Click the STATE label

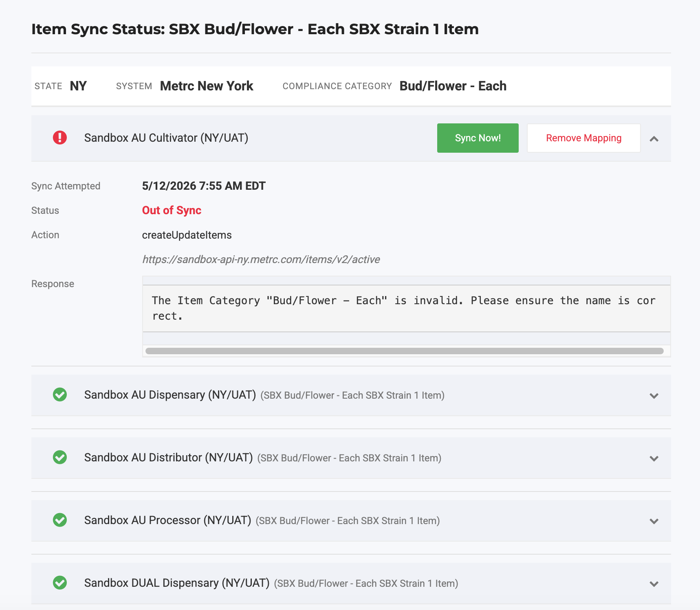pyautogui.click(x=48, y=86)
